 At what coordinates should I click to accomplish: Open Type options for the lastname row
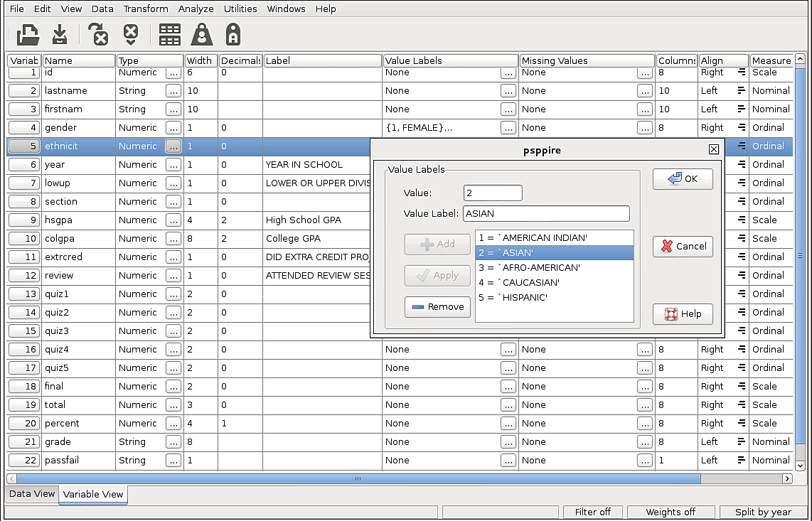pos(173,91)
